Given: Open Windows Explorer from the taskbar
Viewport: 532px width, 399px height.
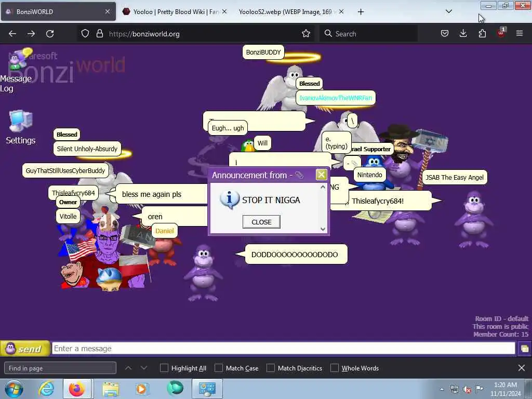Looking at the screenshot, I should pyautogui.click(x=111, y=389).
